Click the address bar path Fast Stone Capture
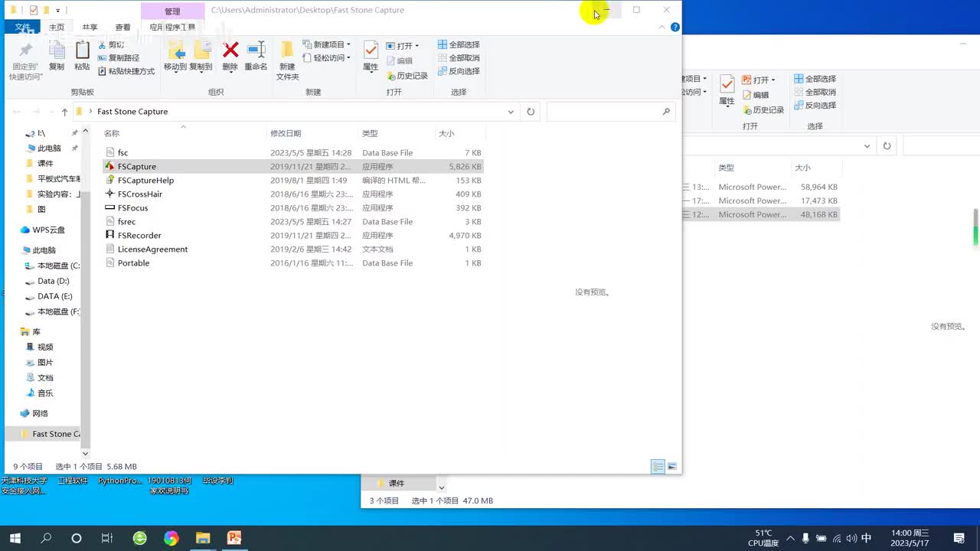The height and width of the screenshot is (551, 980). (132, 112)
